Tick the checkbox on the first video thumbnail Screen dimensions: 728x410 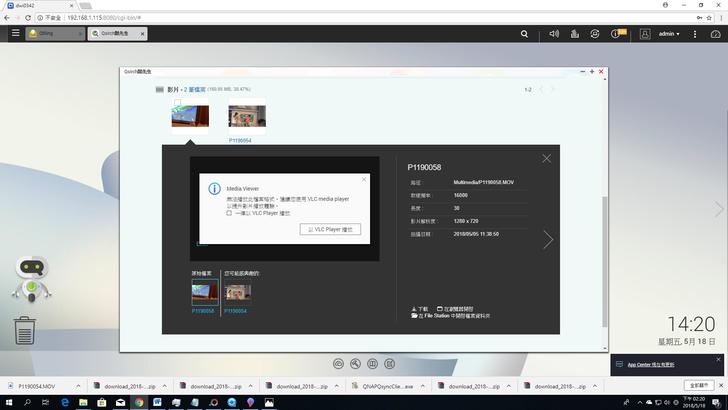click(x=177, y=102)
